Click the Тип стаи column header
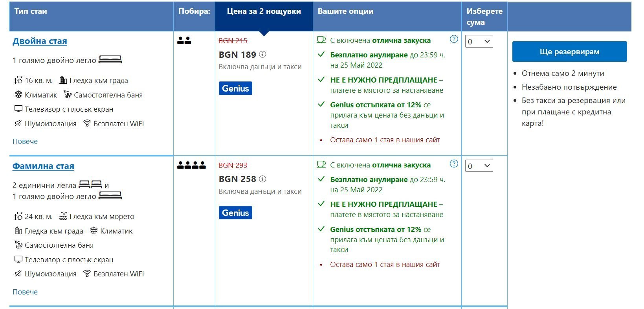The image size is (644, 309). click(x=31, y=11)
